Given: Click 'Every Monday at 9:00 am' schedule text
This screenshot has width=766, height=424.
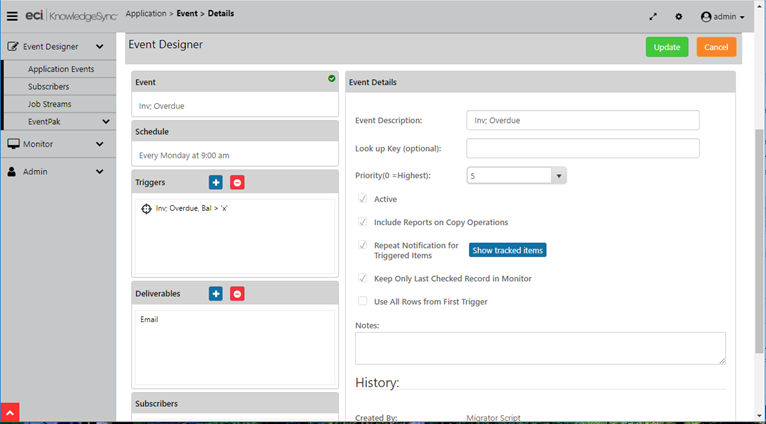Looking at the screenshot, I should (x=184, y=155).
